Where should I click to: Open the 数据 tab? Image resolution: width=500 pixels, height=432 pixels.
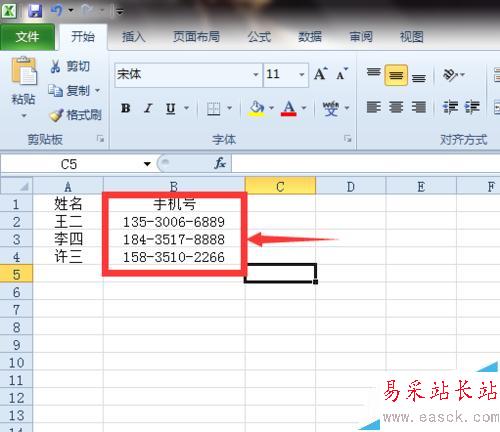point(310,37)
